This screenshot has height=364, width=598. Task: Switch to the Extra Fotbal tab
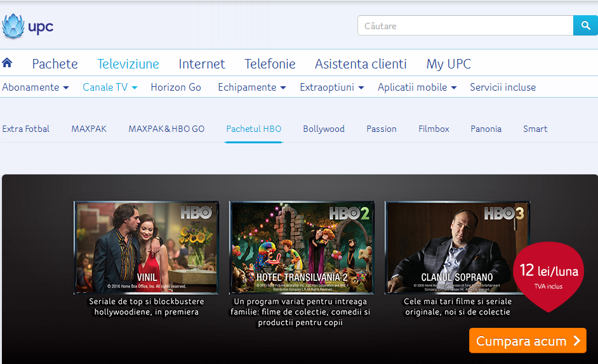tap(26, 129)
